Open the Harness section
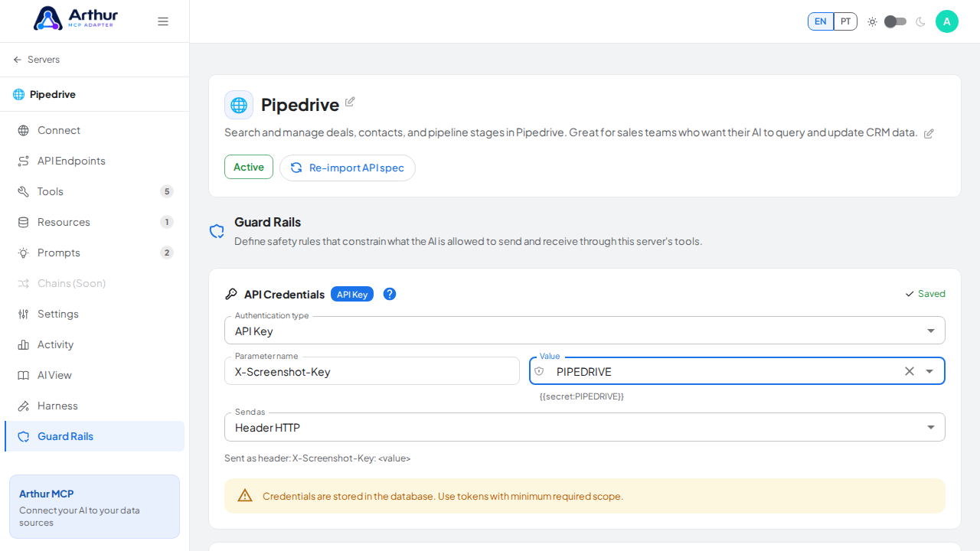 (95, 406)
